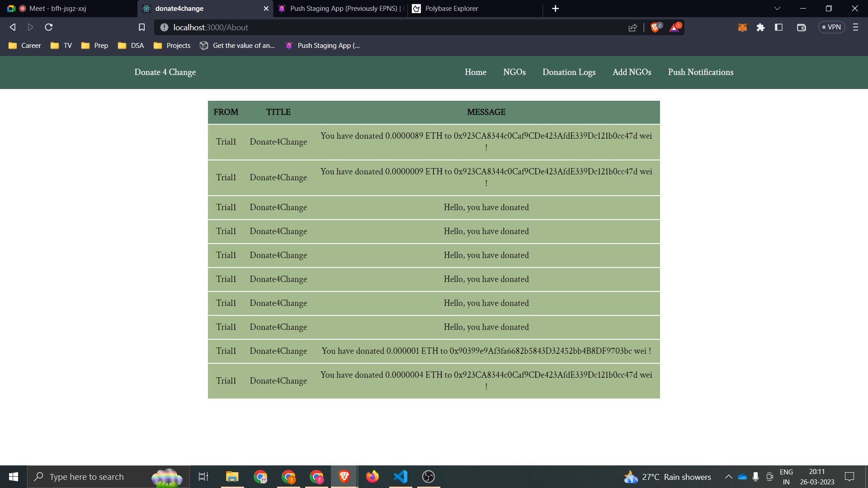Switch ENG IN input language
Screen dimensions: 868x488
786,477
